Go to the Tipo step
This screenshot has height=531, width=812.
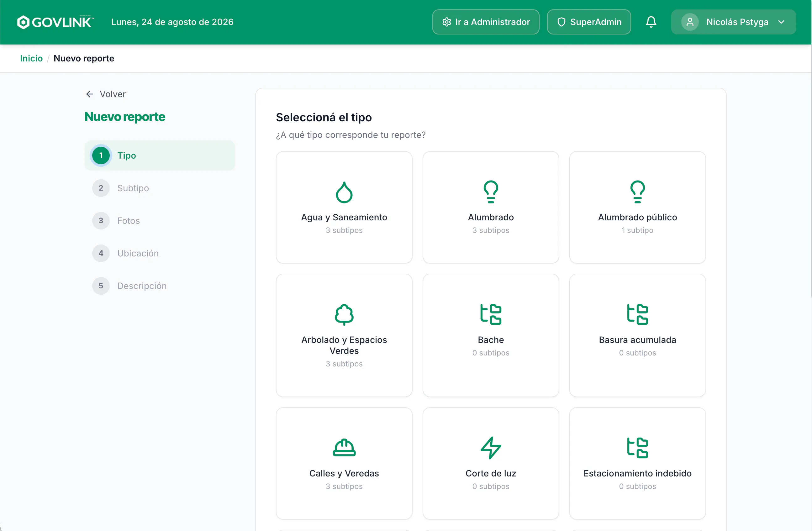tap(160, 155)
